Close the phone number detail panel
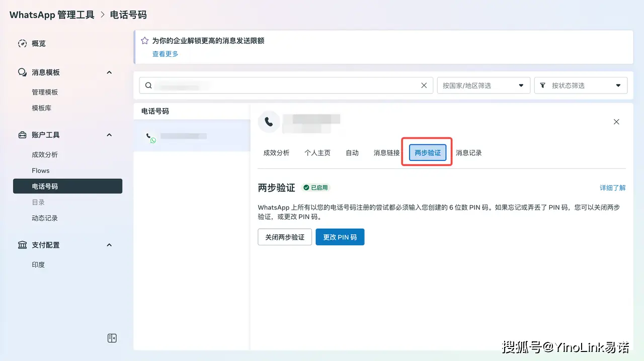644x361 pixels. pos(616,122)
